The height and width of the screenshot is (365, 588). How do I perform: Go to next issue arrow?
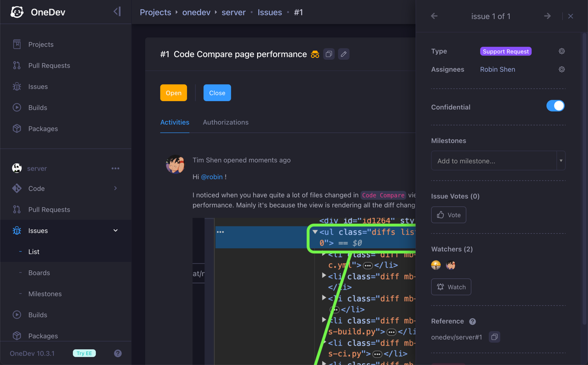(x=547, y=16)
